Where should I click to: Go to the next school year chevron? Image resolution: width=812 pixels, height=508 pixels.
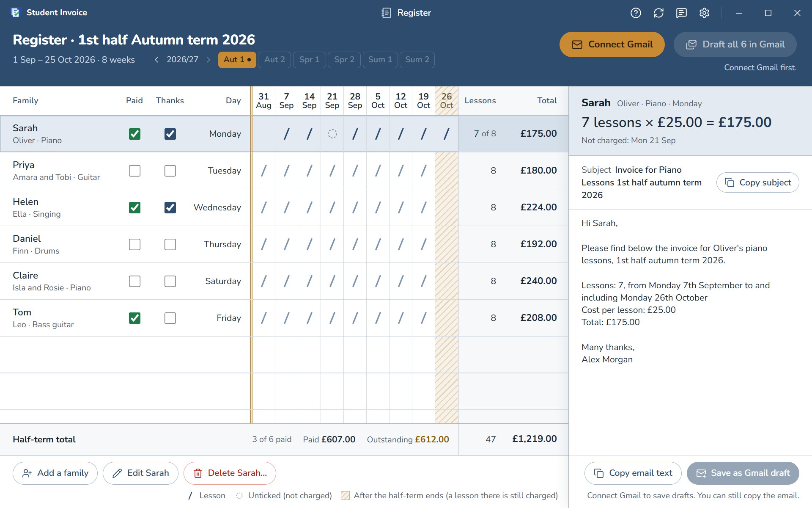pyautogui.click(x=208, y=60)
